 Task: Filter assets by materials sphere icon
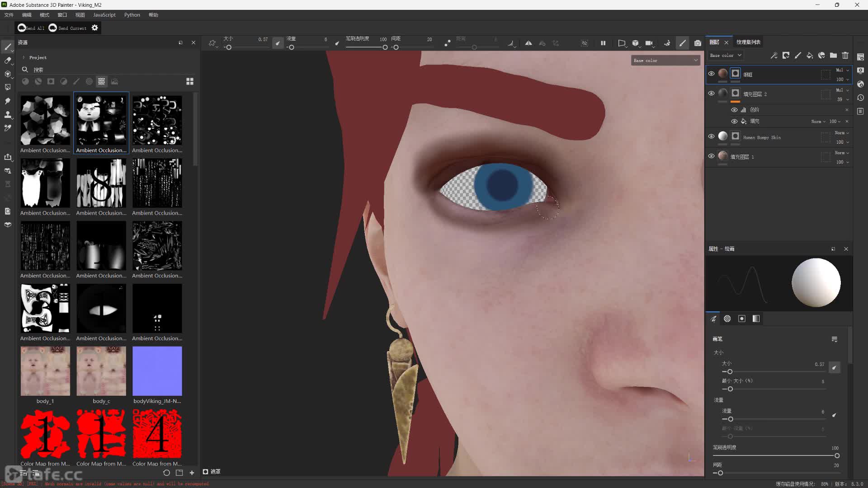(26, 81)
